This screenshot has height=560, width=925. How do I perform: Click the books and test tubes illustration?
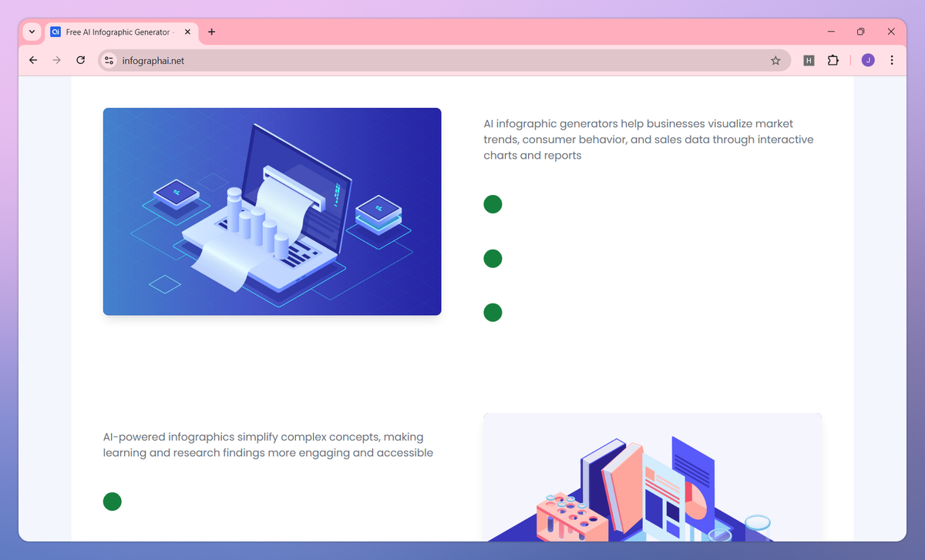pyautogui.click(x=653, y=477)
